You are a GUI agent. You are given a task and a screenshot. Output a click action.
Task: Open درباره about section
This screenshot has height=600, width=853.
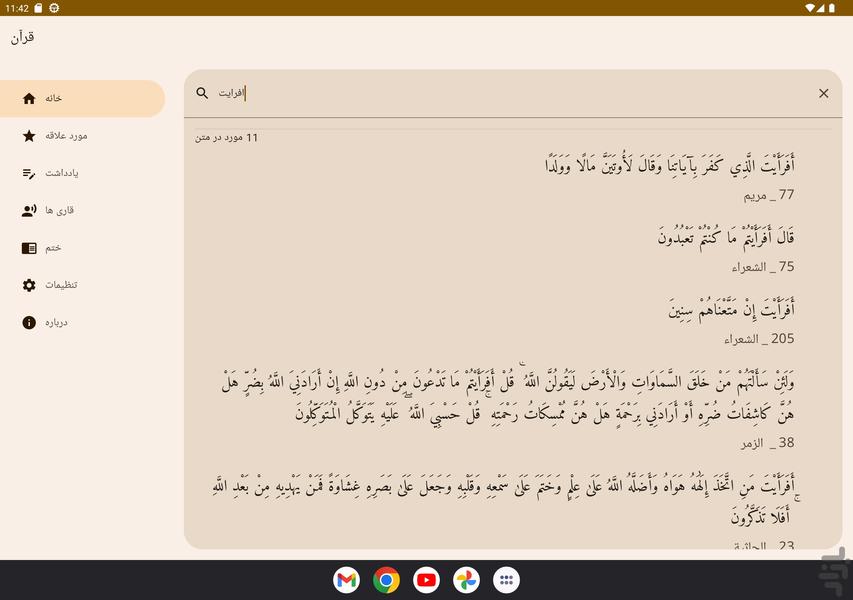point(82,323)
